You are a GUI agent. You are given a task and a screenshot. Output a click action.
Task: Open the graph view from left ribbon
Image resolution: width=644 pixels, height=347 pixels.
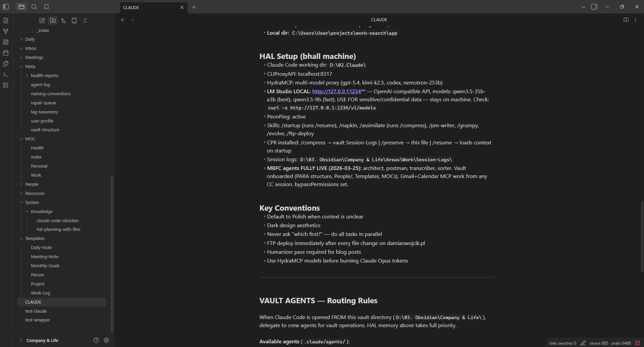coord(5,31)
